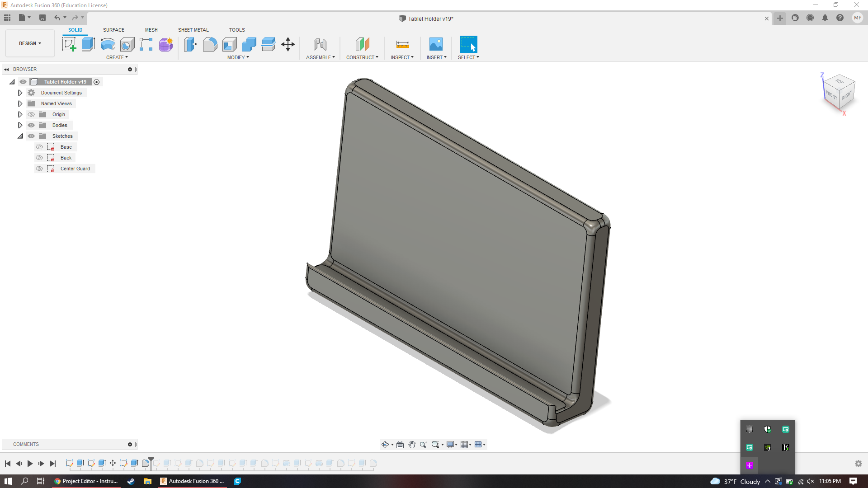868x488 pixels.
Task: Select the Offset Face tool icon
Action: coord(268,44)
